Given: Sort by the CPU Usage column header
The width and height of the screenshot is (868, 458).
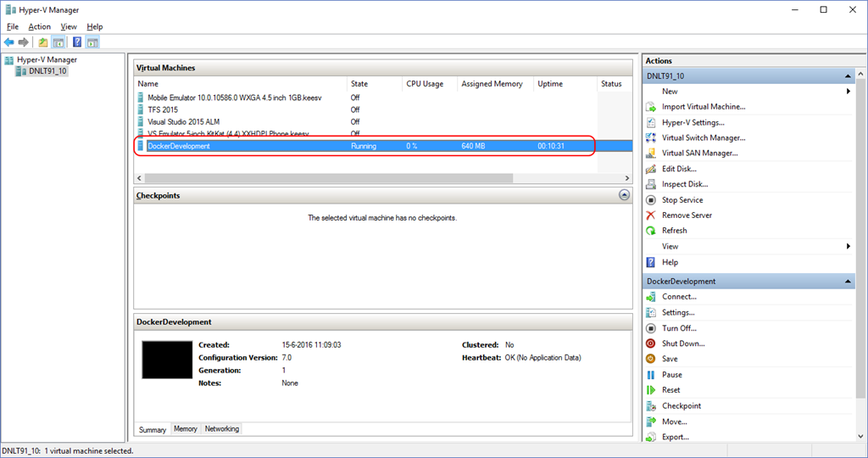Looking at the screenshot, I should (x=430, y=84).
